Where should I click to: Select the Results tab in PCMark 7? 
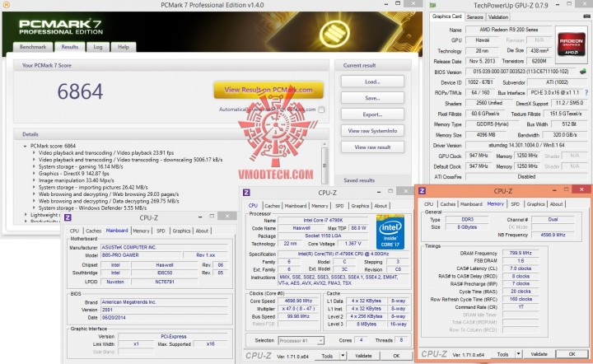tap(69, 47)
